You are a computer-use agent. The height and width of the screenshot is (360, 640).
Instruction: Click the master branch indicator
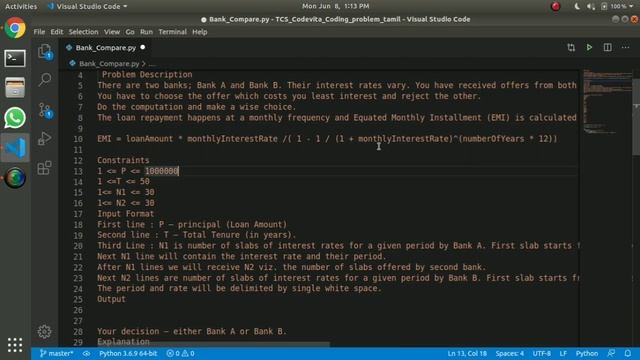(56, 353)
